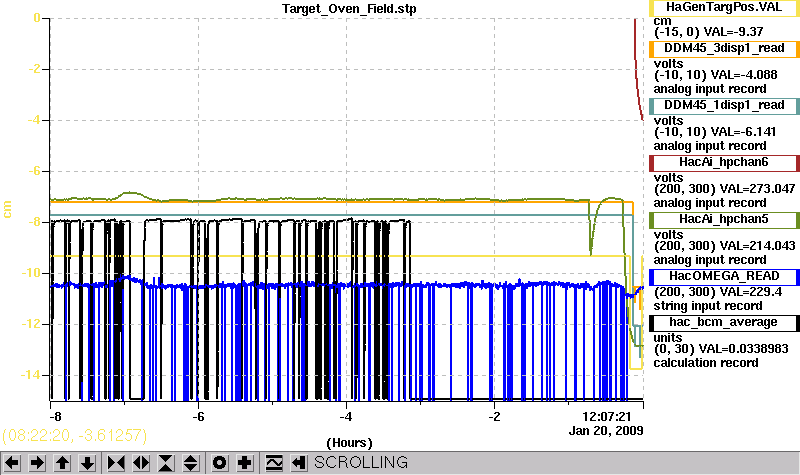Select the HaGenTargPos.VAL curve legend

[724, 8]
